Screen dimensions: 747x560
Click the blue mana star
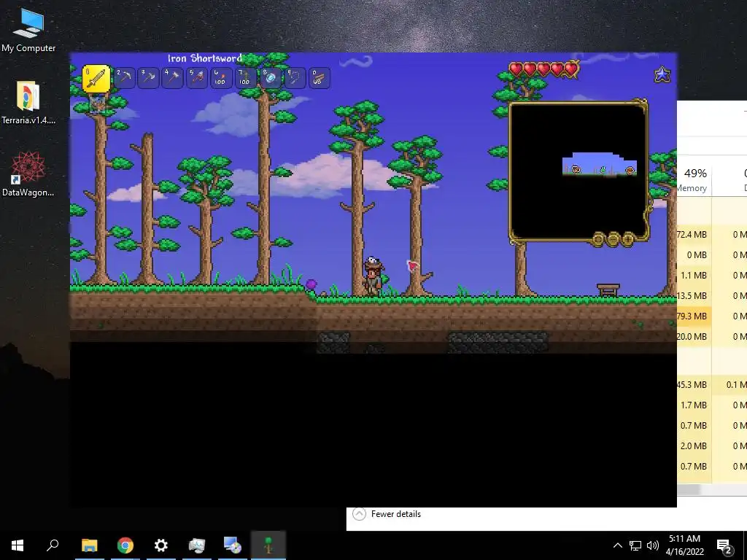[x=662, y=74]
